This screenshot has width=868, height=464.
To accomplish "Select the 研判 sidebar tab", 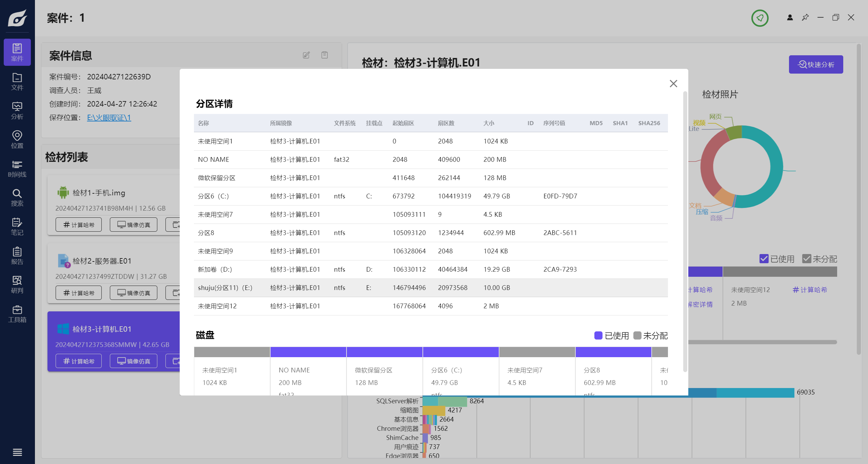I will [x=17, y=285].
